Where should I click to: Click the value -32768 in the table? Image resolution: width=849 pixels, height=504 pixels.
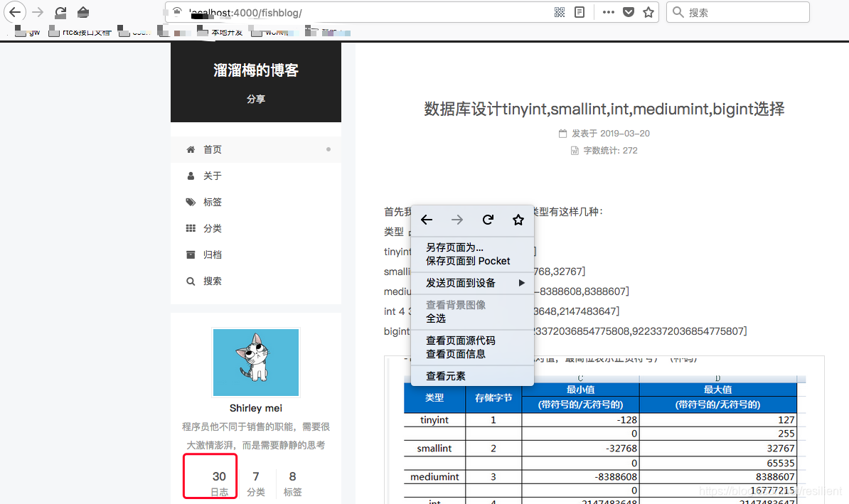621,449
